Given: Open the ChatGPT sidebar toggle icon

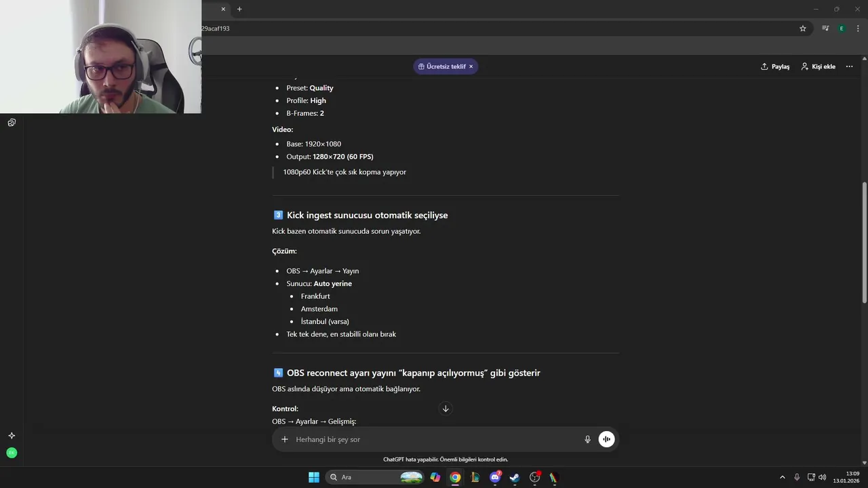Looking at the screenshot, I should 12,123.
